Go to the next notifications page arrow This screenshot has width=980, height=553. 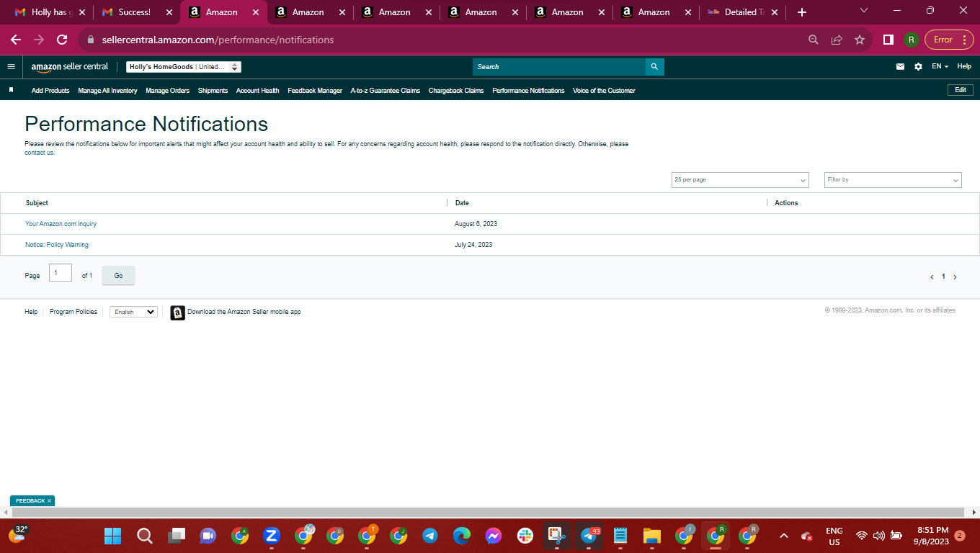[955, 277]
